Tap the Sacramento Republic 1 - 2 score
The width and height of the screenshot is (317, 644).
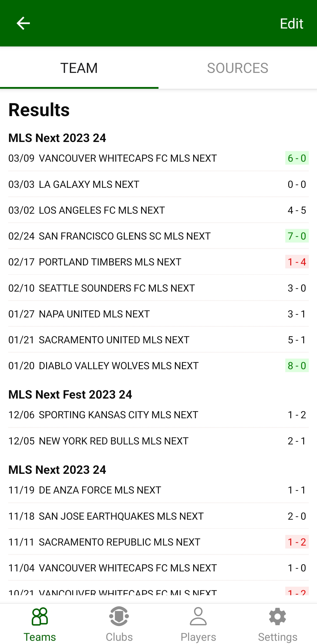(x=297, y=542)
